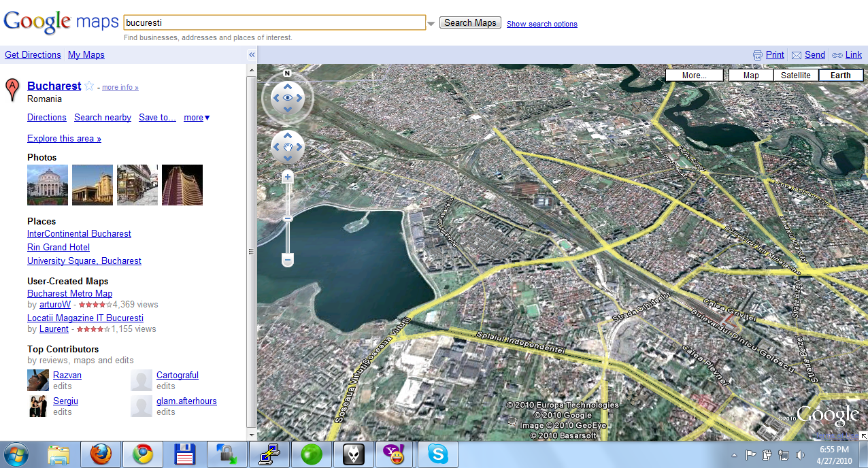
Task: Open the Windows Start menu
Action: 16,454
